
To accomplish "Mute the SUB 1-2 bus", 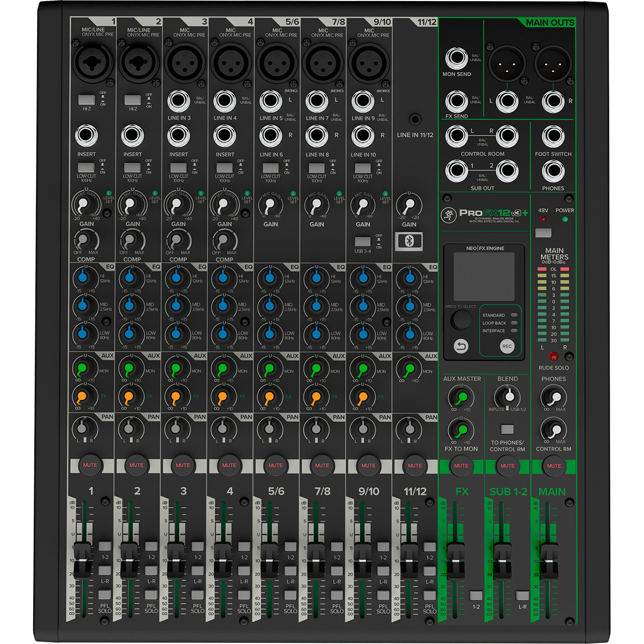I will 508,466.
